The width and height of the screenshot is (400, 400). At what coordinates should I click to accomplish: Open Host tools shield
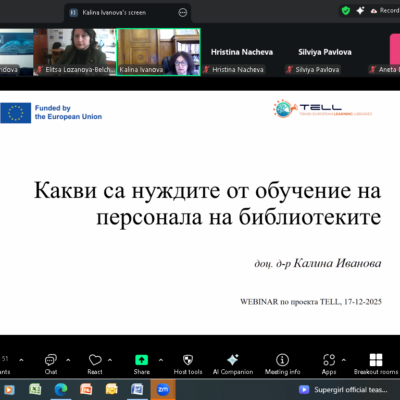pyautogui.click(x=188, y=364)
